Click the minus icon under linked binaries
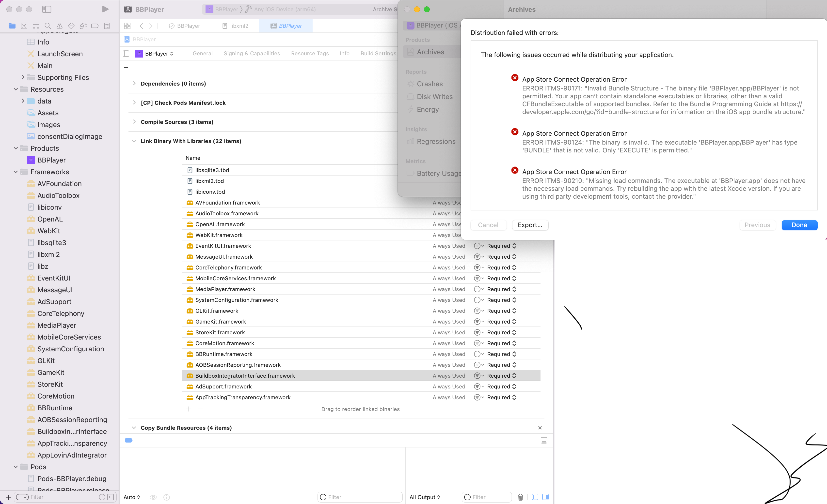Screen dimensions: 827x504 coord(200,409)
